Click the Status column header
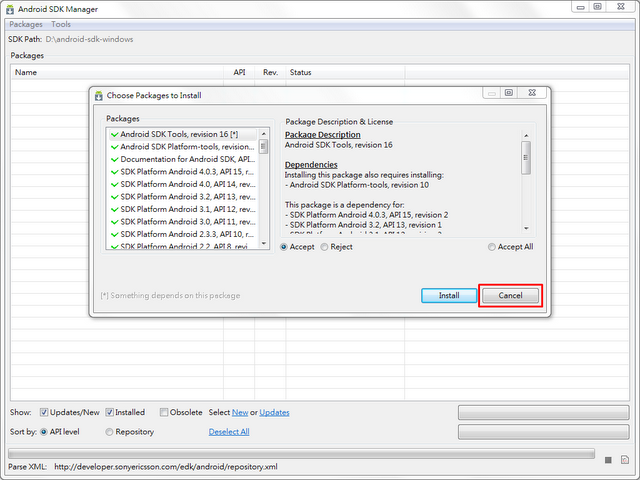Screen dimensions: 640x480 coord(345,72)
